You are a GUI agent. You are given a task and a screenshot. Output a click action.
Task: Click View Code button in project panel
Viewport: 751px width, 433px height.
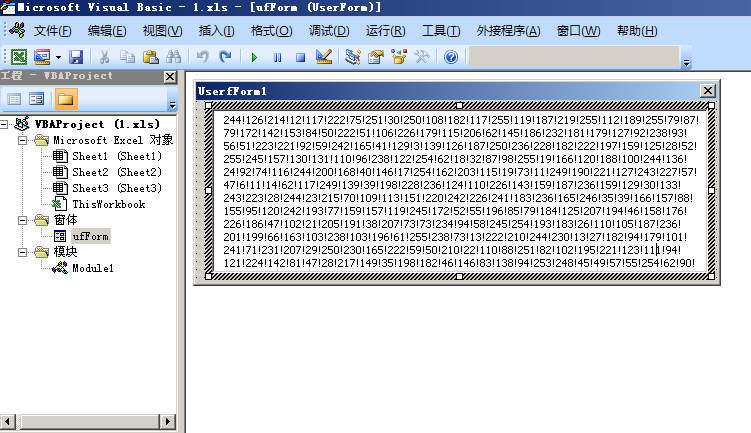tap(15, 98)
